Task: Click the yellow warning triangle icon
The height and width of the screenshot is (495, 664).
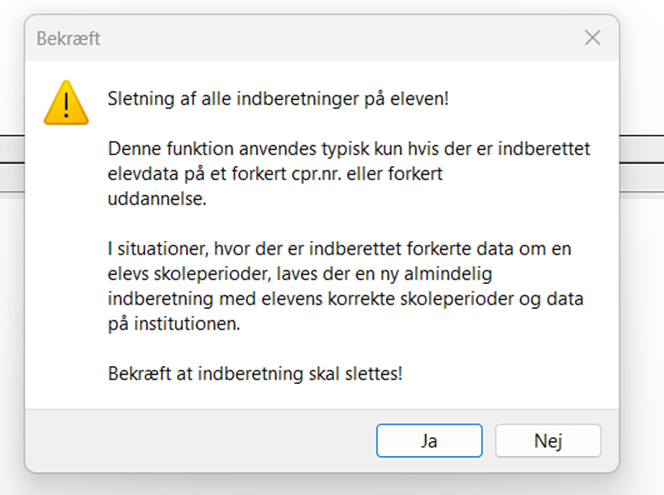Action: pyautogui.click(x=66, y=102)
